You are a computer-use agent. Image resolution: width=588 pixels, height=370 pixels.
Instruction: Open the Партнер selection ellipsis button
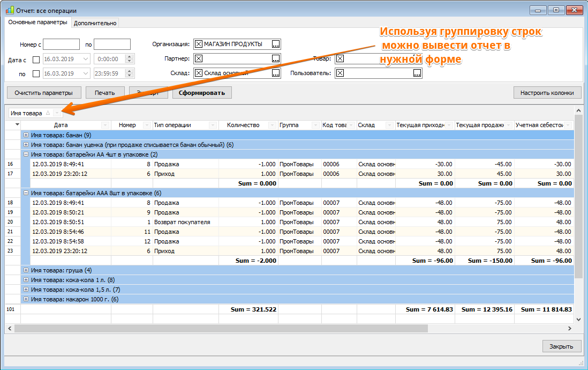pos(276,58)
